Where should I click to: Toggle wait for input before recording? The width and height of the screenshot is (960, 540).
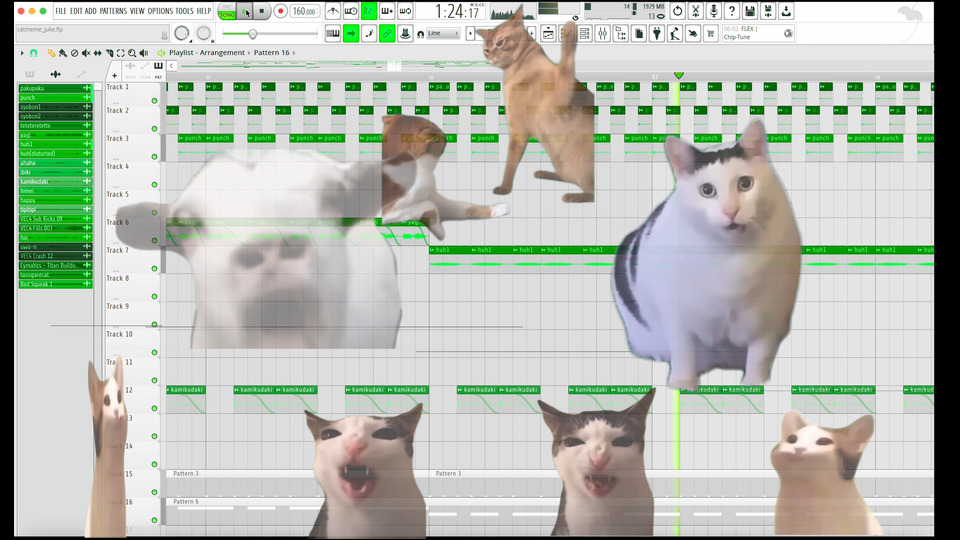351,11
